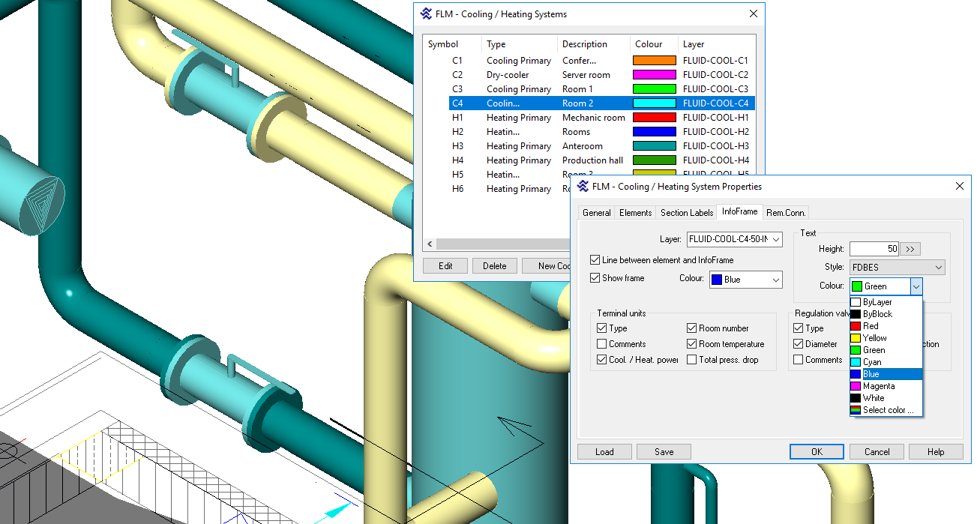
Task: Choose Magenta from the open colour list
Action: (x=878, y=386)
